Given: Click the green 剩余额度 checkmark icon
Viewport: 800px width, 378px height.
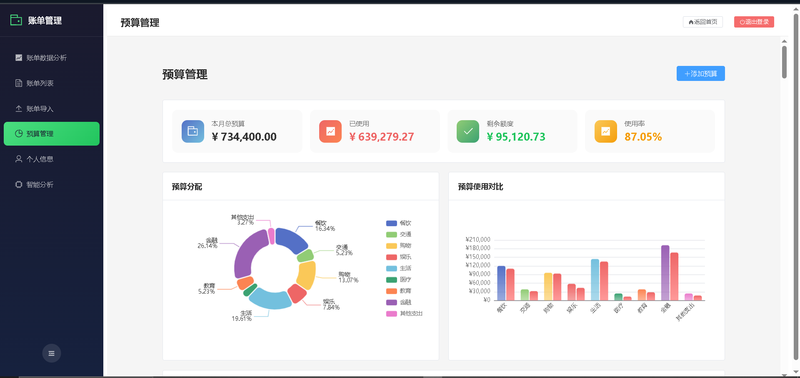Looking at the screenshot, I should pyautogui.click(x=468, y=131).
